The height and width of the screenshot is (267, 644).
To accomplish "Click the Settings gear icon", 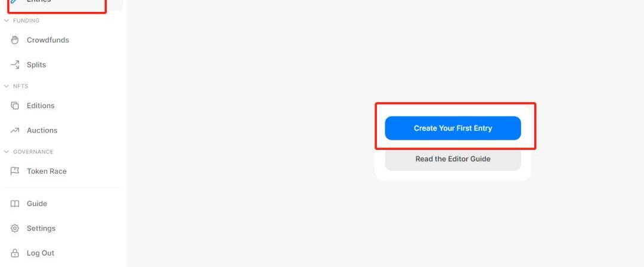I will point(15,228).
